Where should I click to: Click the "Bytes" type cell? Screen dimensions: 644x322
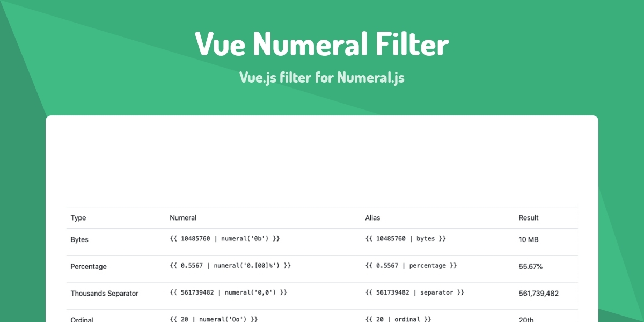point(79,240)
